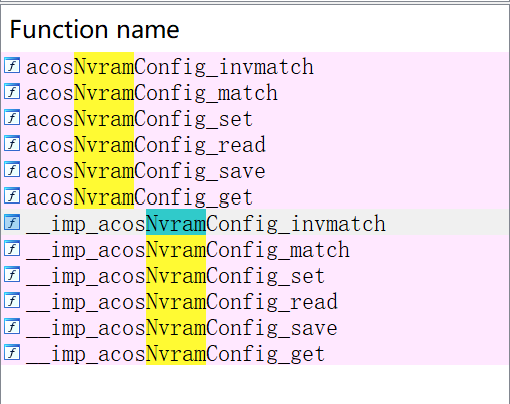Sort by the Function name column header

95,29
